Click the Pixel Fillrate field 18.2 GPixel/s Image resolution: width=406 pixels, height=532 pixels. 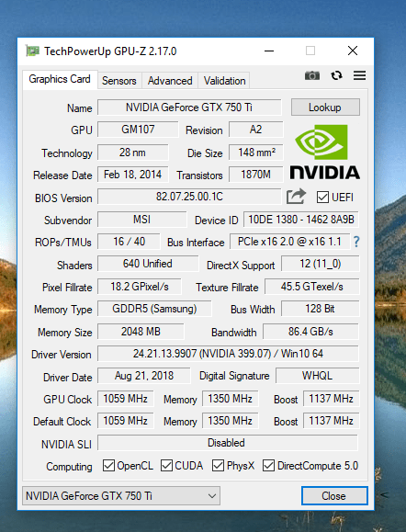click(140, 287)
